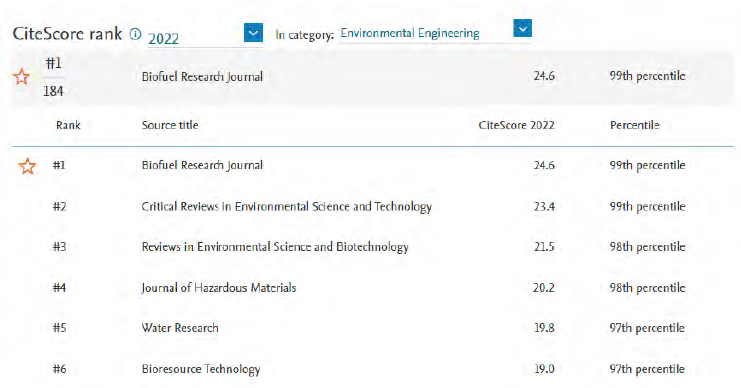Open Critical Reviews in Environmental Science and Technology
741x388 pixels.
287,207
